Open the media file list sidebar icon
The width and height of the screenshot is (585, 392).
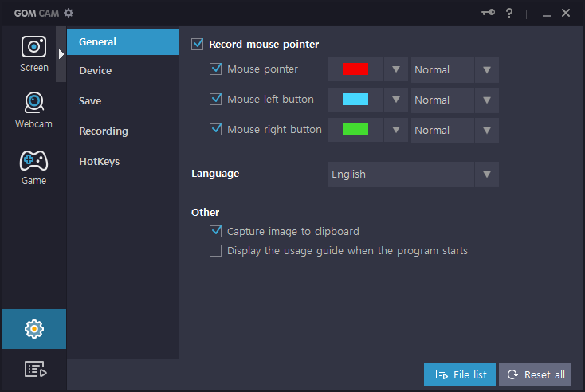[34, 369]
